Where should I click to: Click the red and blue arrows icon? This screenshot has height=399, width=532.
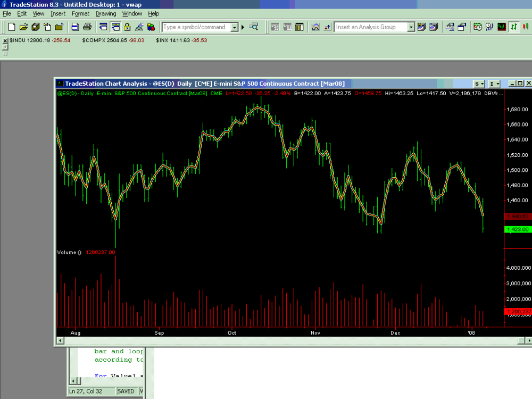[327, 27]
